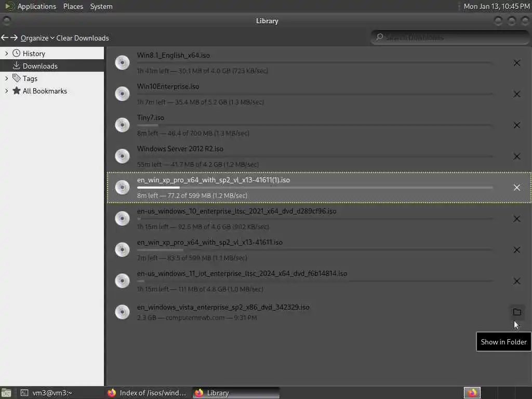This screenshot has width=532, height=399.
Task: Open the Applications menu
Action: pyautogui.click(x=37, y=6)
